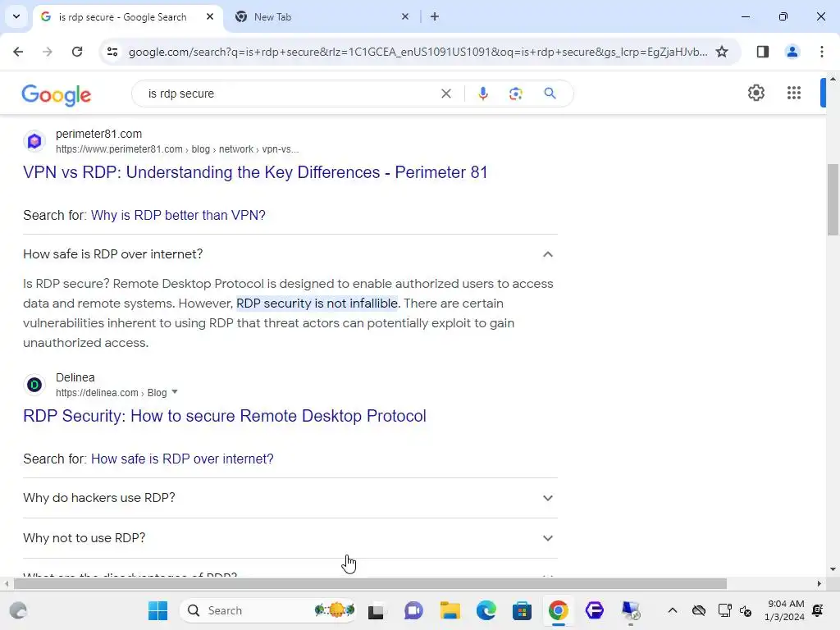
Task: Open the Chrome profile avatar
Action: pos(792,52)
